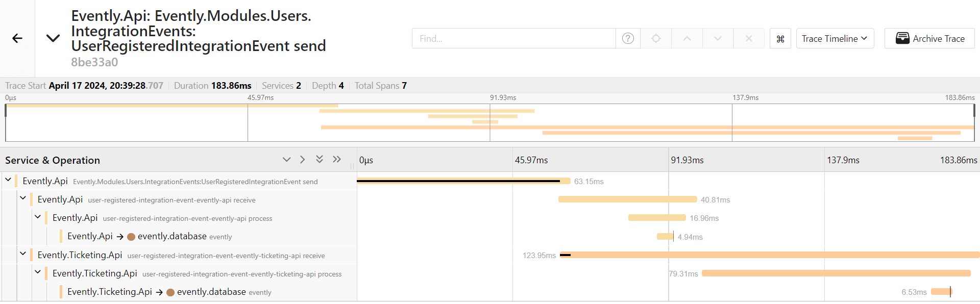The height and width of the screenshot is (304, 980).
Task: Collapse one level with the single right chevron
Action: [303, 160]
